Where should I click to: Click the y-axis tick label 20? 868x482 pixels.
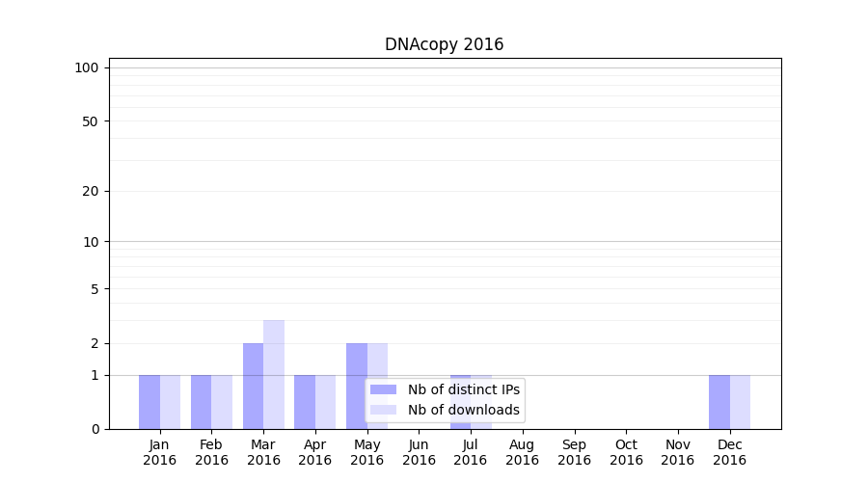pyautogui.click(x=91, y=191)
